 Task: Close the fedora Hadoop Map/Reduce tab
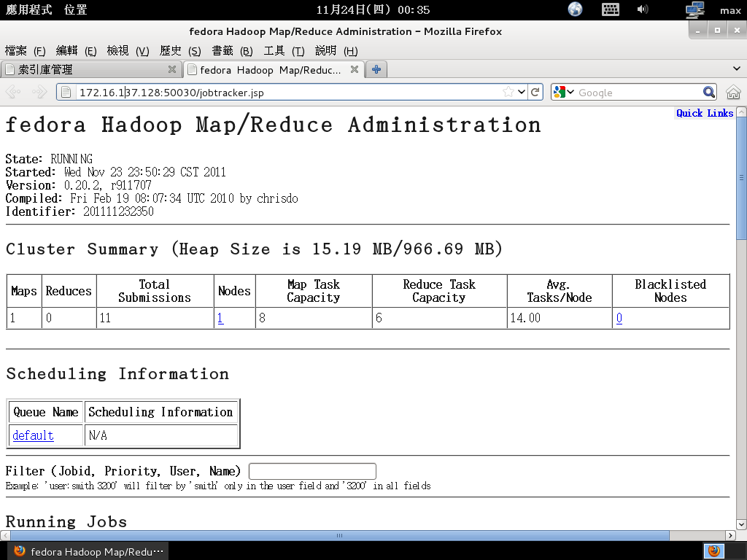tap(354, 69)
